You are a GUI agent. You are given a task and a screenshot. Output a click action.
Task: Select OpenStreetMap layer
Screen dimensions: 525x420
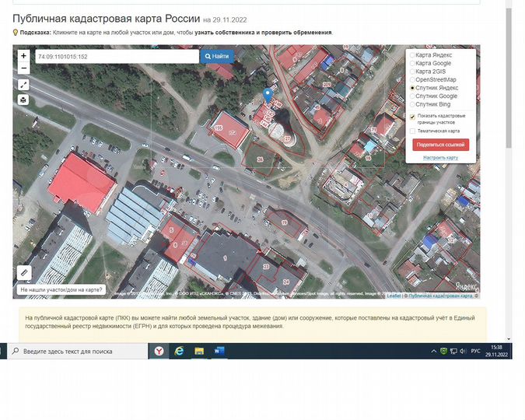(x=433, y=79)
